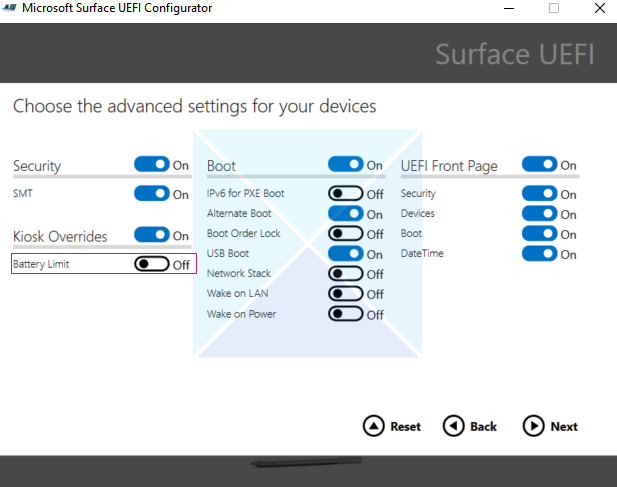Screen dimensions: 617x487
Task: Toggle UEFI Front Page section switch
Action: (539, 165)
